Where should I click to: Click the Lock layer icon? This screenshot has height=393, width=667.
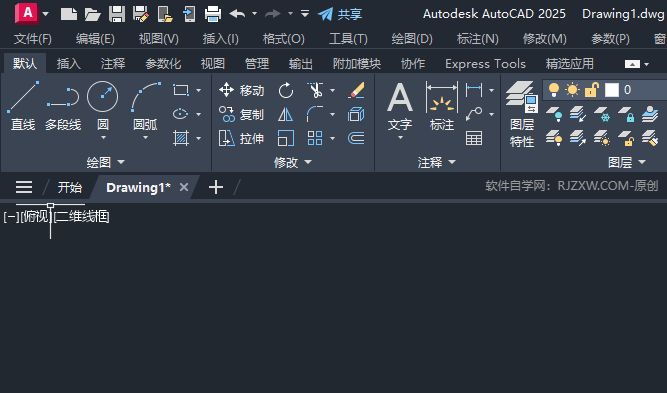click(x=626, y=114)
